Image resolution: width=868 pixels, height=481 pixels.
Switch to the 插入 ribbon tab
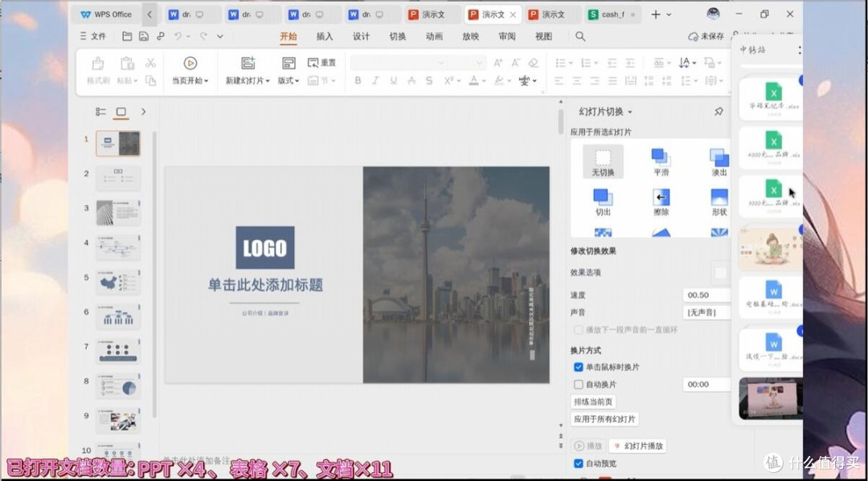325,36
